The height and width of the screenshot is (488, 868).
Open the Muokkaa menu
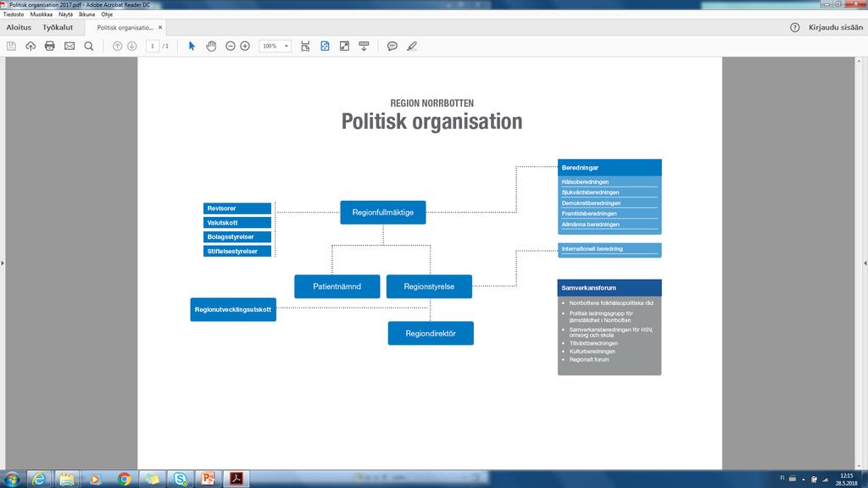pyautogui.click(x=41, y=14)
